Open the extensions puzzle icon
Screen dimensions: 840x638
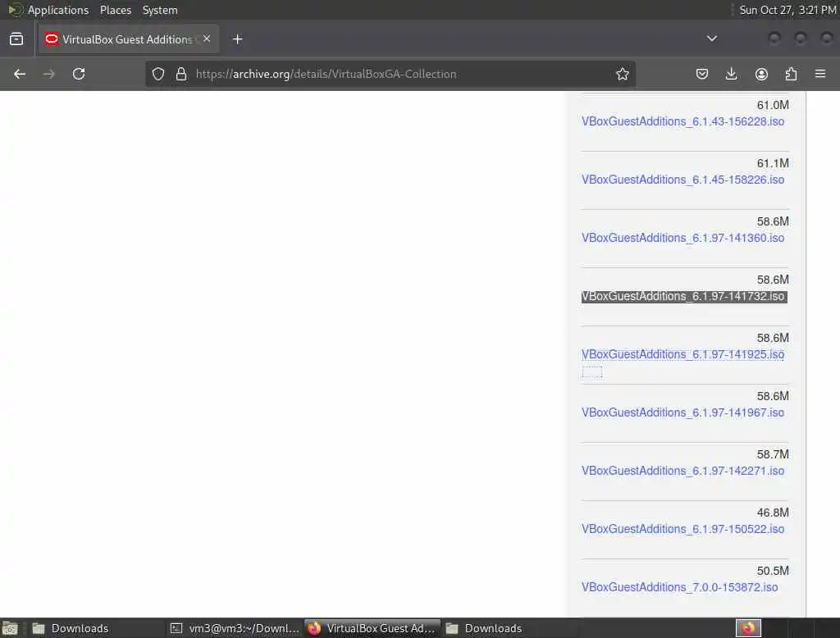coord(791,74)
